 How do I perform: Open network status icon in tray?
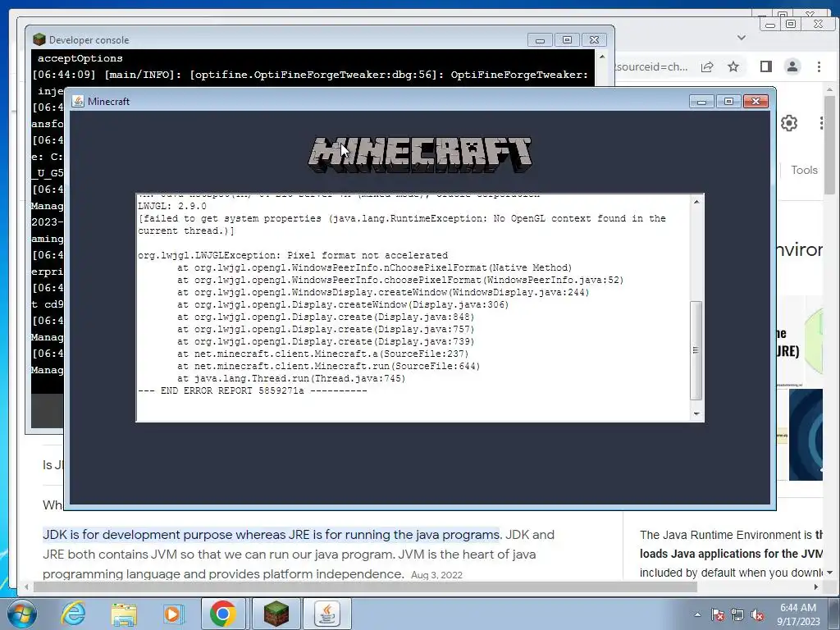(737, 615)
